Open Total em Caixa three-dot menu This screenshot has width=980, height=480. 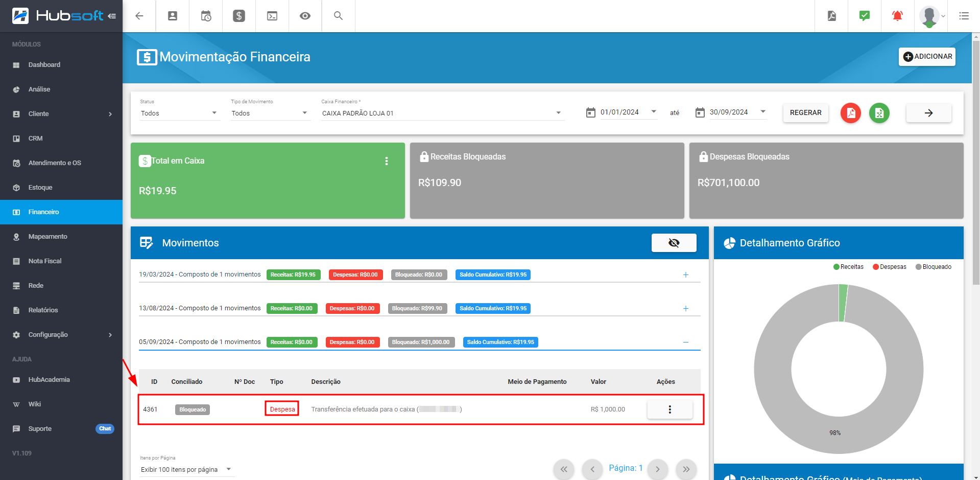point(387,161)
